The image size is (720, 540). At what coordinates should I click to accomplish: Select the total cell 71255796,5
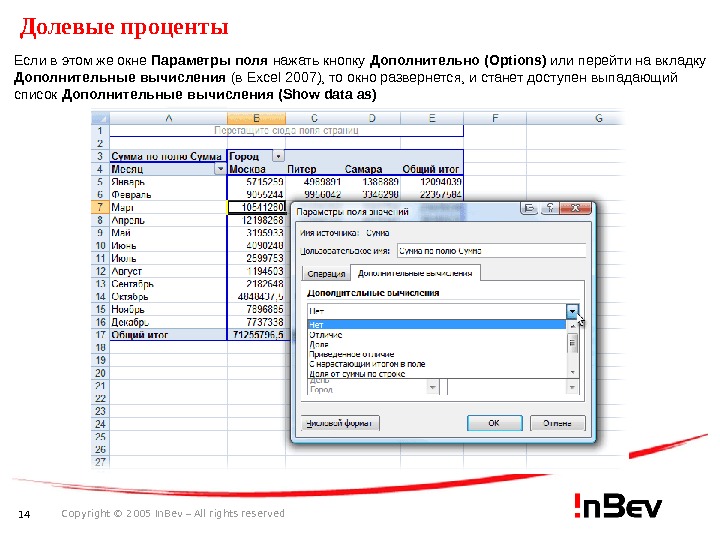256,335
